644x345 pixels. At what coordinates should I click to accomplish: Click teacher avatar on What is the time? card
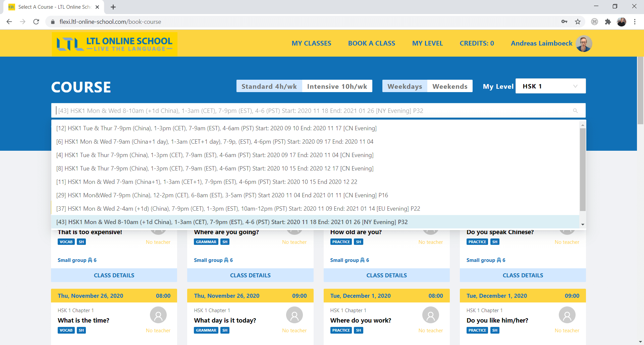158,315
